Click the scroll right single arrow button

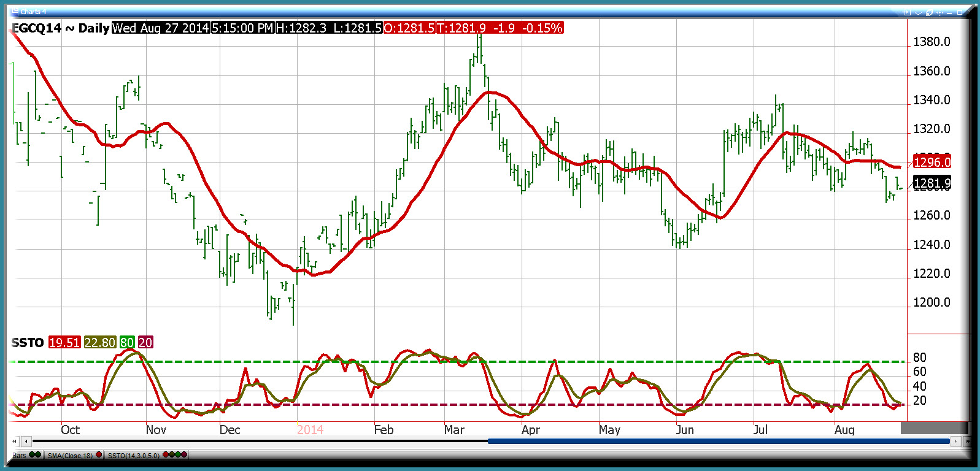coord(955,441)
